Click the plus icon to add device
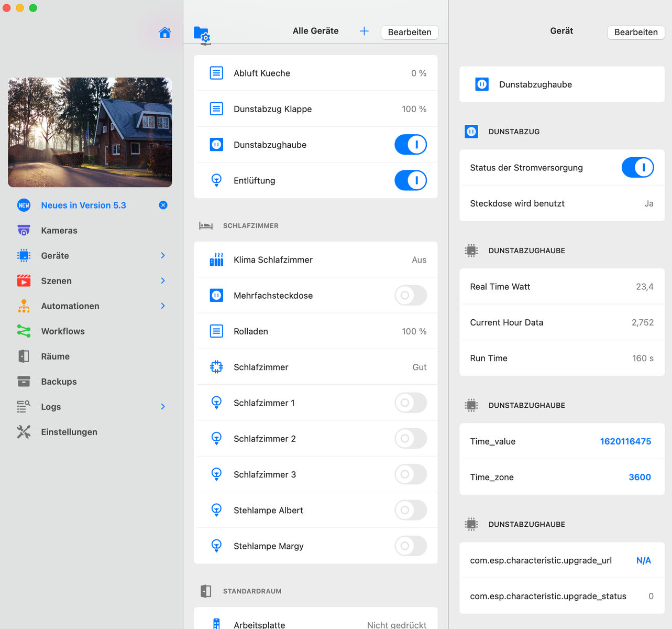 pyautogui.click(x=364, y=31)
